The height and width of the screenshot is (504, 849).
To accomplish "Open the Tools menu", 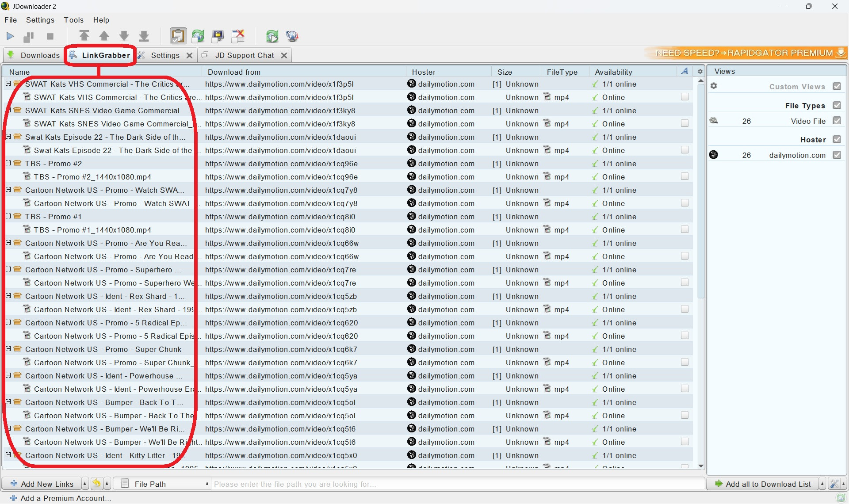I will click(x=73, y=20).
